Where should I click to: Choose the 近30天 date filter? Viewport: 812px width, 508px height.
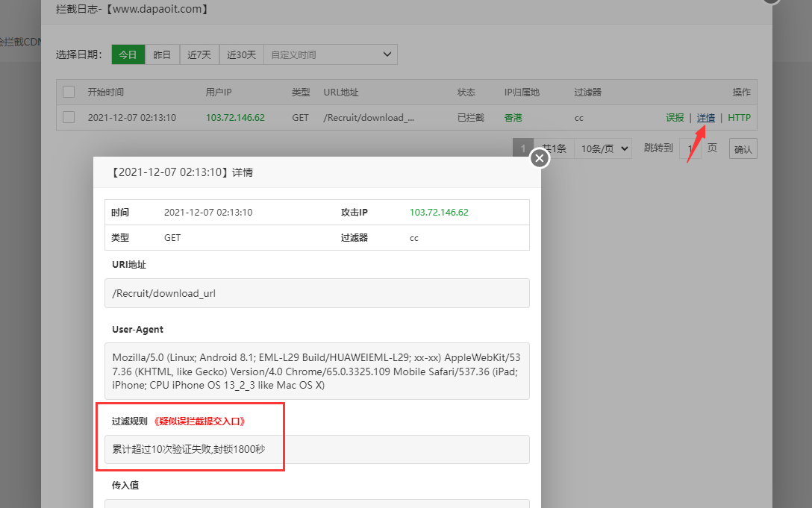pyautogui.click(x=241, y=54)
